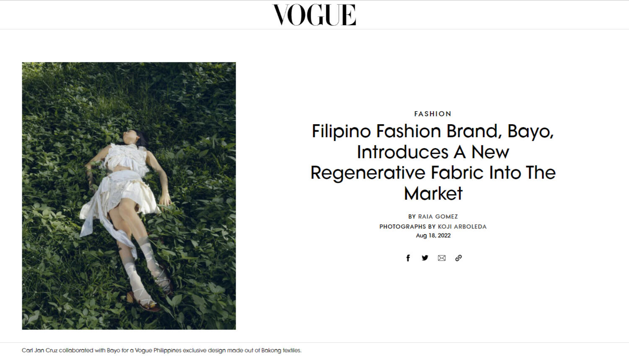
Task: Go to the Vogue homepage via logo
Action: 314,15
